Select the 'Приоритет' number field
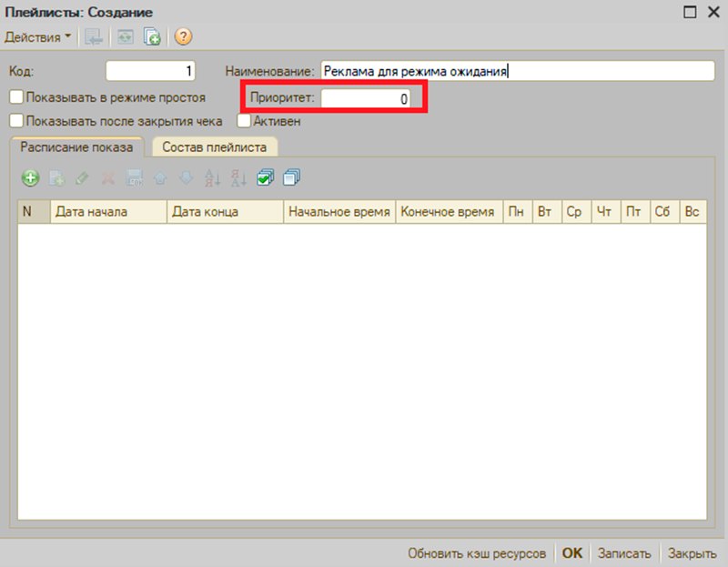The width and height of the screenshot is (728, 567). [366, 98]
